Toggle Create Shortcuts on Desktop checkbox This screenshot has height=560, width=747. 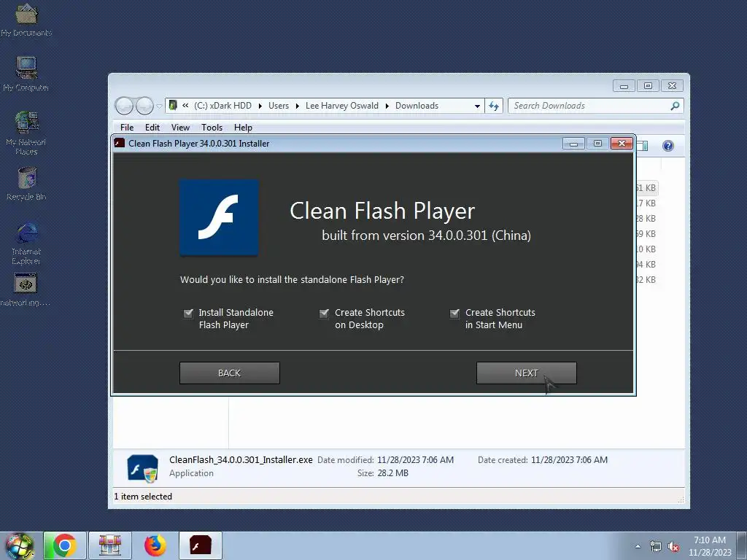tap(324, 313)
